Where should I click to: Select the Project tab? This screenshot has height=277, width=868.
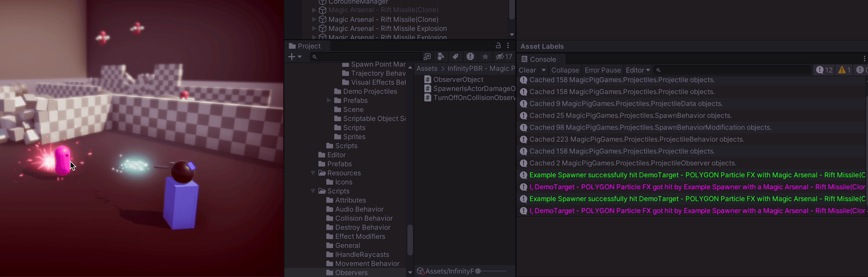pyautogui.click(x=308, y=46)
